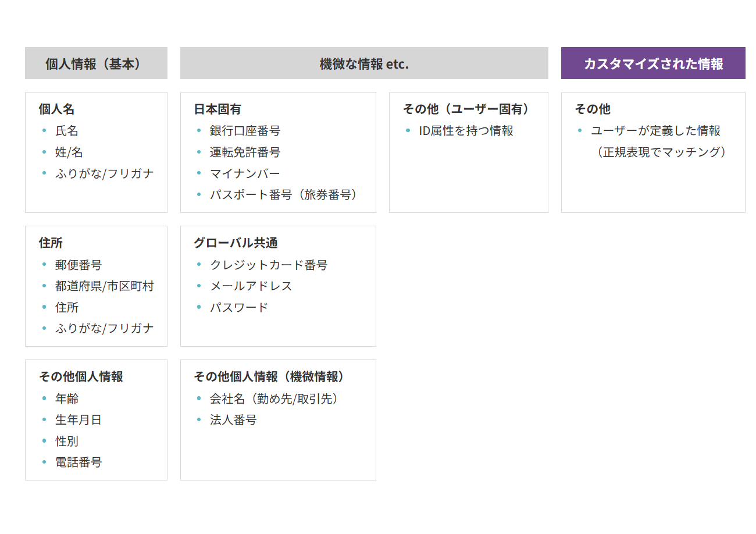Select クレジットカード番号 under グローバル共通
This screenshot has height=534, width=756.
(269, 265)
